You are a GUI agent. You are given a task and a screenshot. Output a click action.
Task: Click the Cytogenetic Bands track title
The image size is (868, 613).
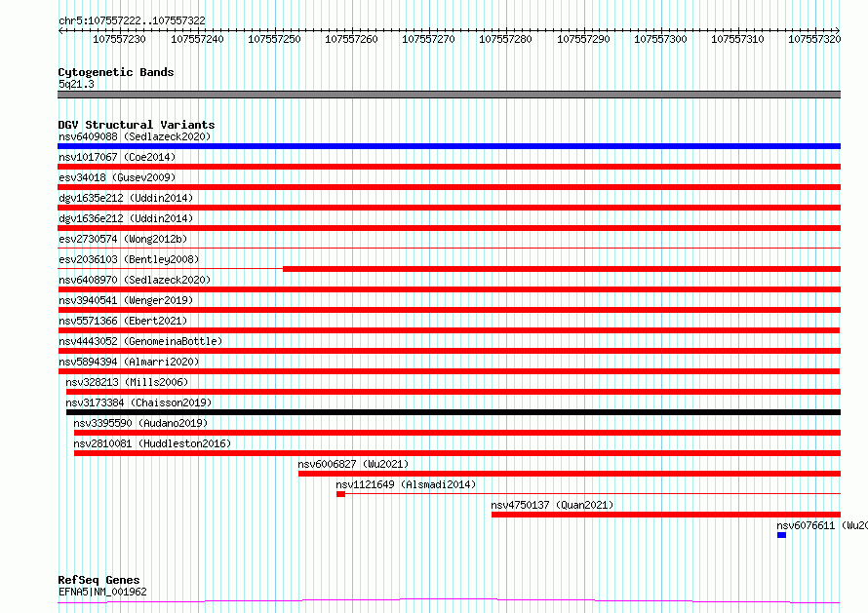pos(116,72)
